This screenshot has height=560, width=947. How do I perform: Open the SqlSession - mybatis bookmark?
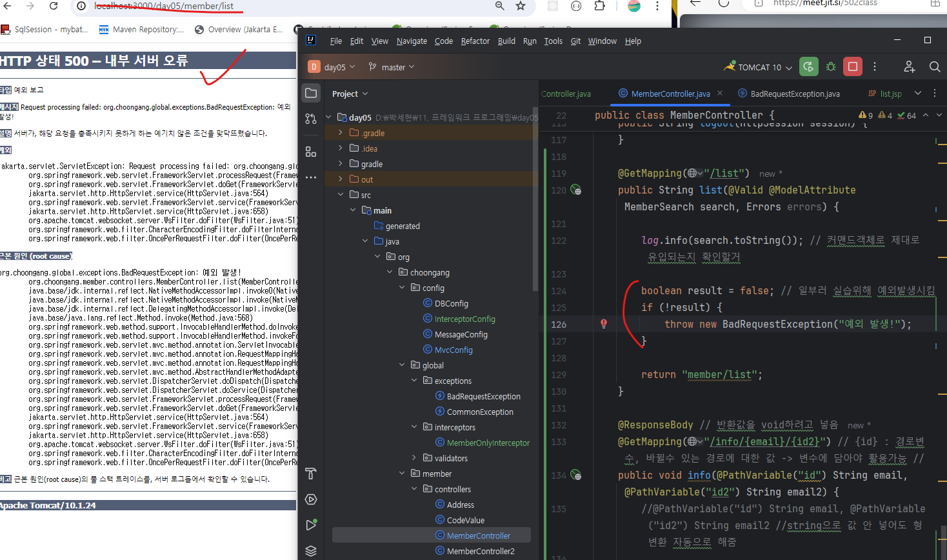pos(45,29)
